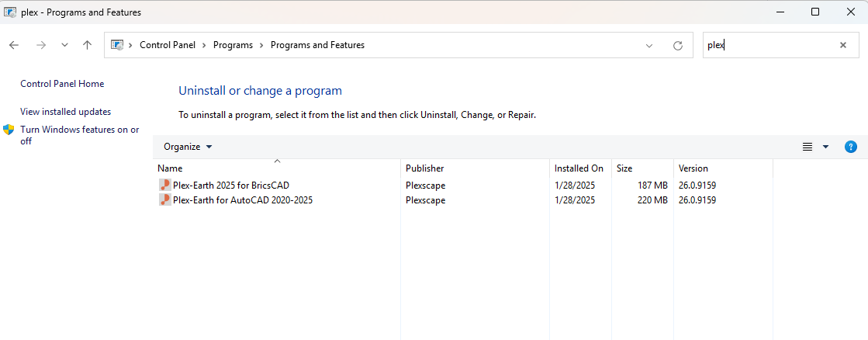
Task: Click the Plex-Earth for BricsCAD program icon
Action: pos(164,185)
